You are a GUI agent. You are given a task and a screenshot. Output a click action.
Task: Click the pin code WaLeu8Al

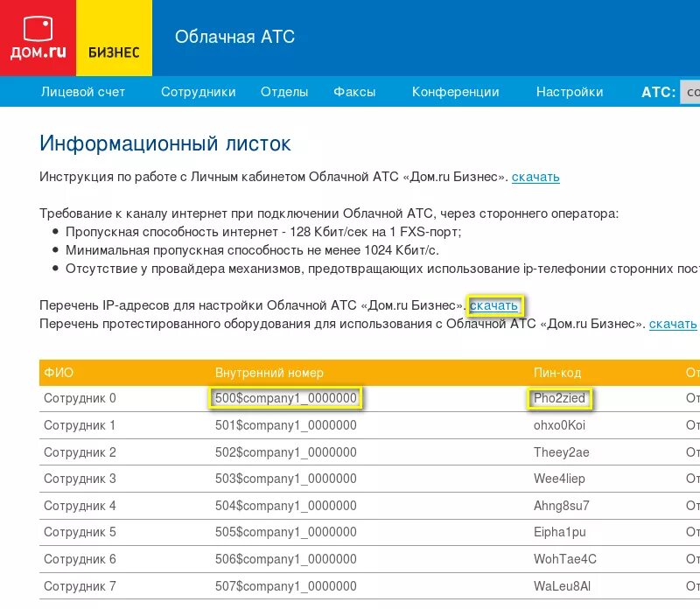coord(562,586)
